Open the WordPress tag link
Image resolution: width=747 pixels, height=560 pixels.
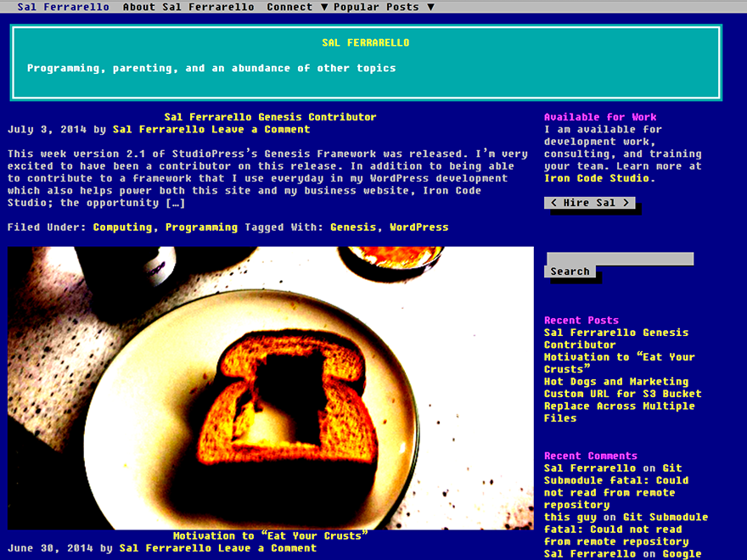tap(418, 227)
